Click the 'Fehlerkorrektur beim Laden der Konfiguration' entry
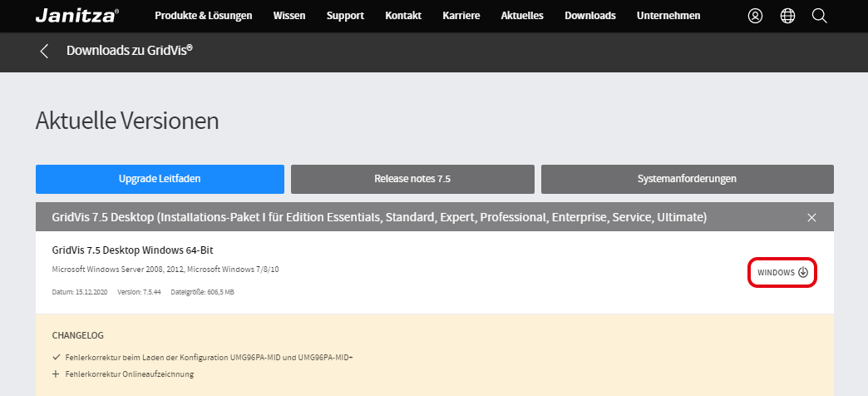868x396 pixels. (210, 358)
